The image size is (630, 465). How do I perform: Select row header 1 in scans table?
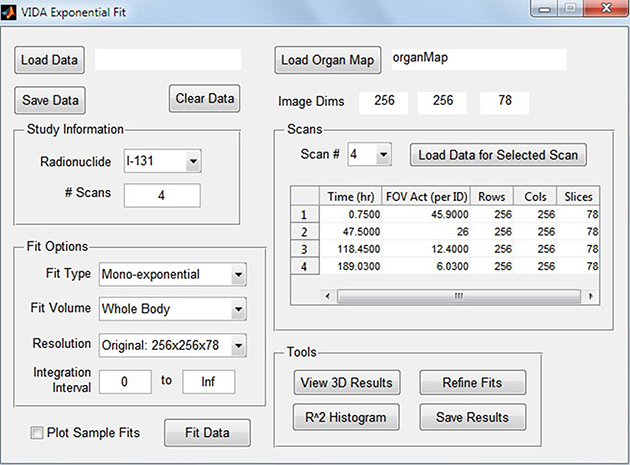pyautogui.click(x=305, y=215)
